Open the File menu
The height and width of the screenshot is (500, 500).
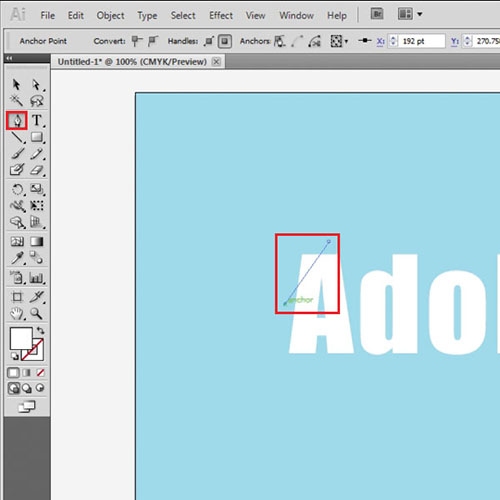pos(48,15)
